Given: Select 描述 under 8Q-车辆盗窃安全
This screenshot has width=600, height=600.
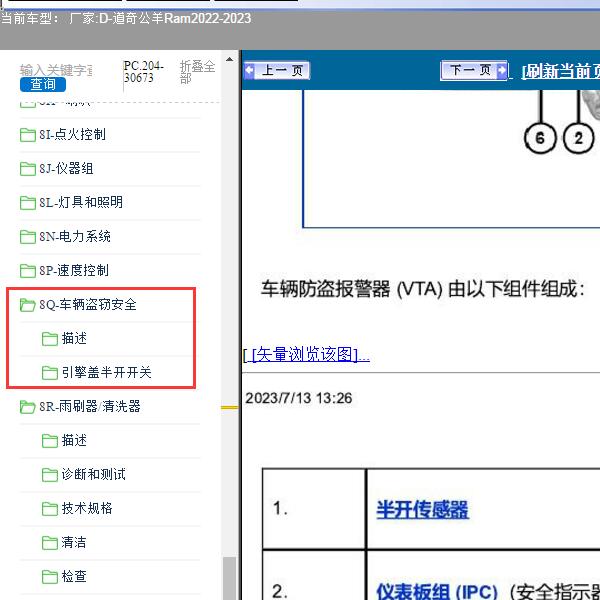Looking at the screenshot, I should (74, 338).
